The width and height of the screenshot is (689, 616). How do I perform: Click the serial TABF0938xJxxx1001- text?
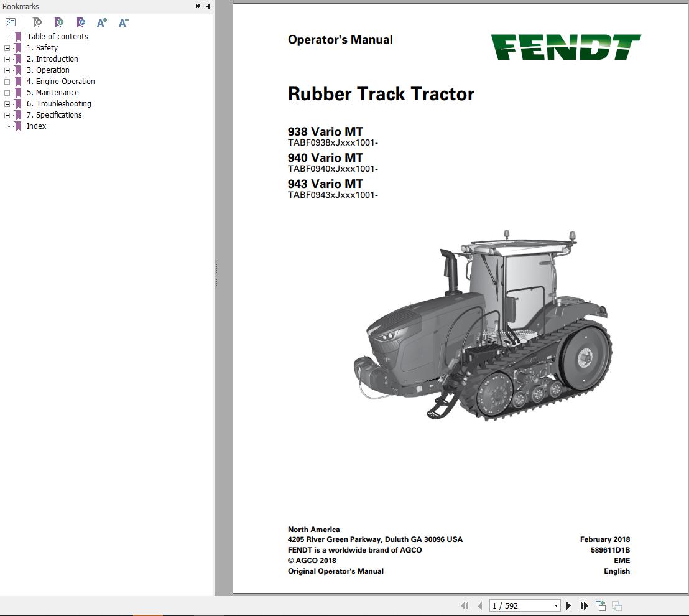(333, 142)
